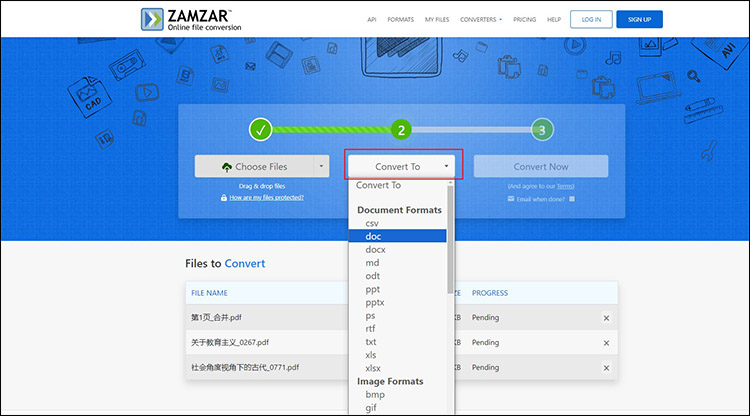Open the FORMATS nav item
This screenshot has width=750, height=416.
click(400, 20)
